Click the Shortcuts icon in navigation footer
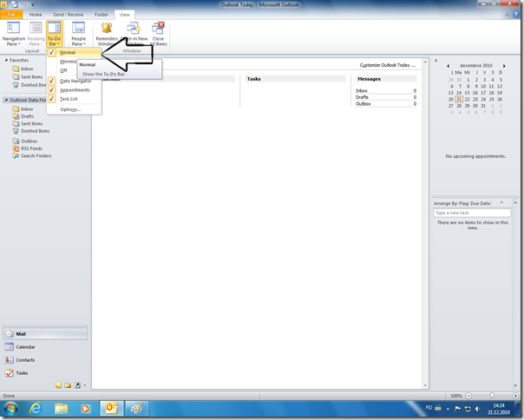The height and width of the screenshot is (420, 524). pyautogui.click(x=77, y=385)
